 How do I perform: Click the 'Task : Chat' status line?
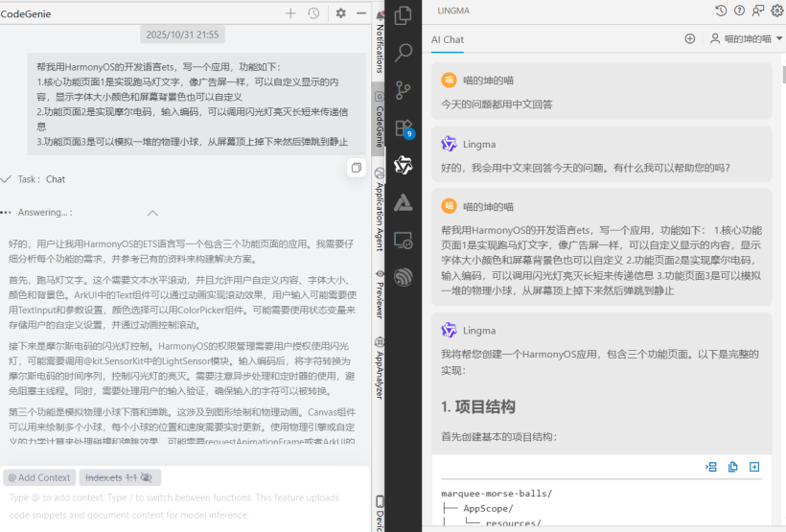tap(41, 179)
